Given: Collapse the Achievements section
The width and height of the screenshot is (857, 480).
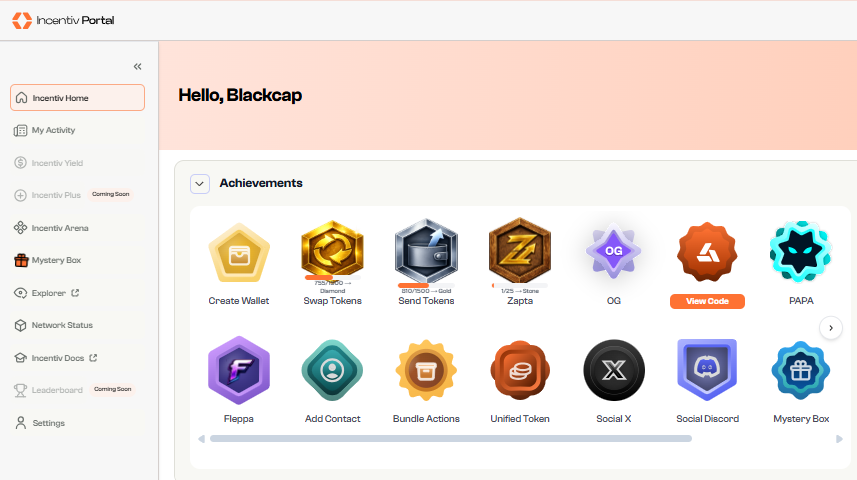Looking at the screenshot, I should pos(199,184).
